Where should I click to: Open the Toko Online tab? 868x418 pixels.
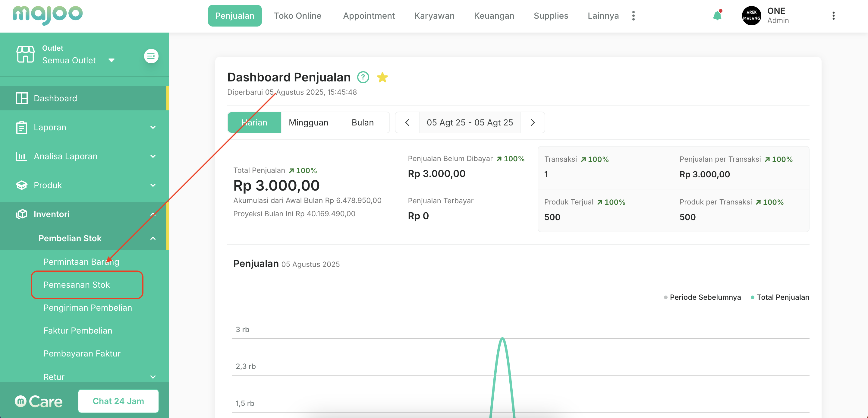click(297, 16)
